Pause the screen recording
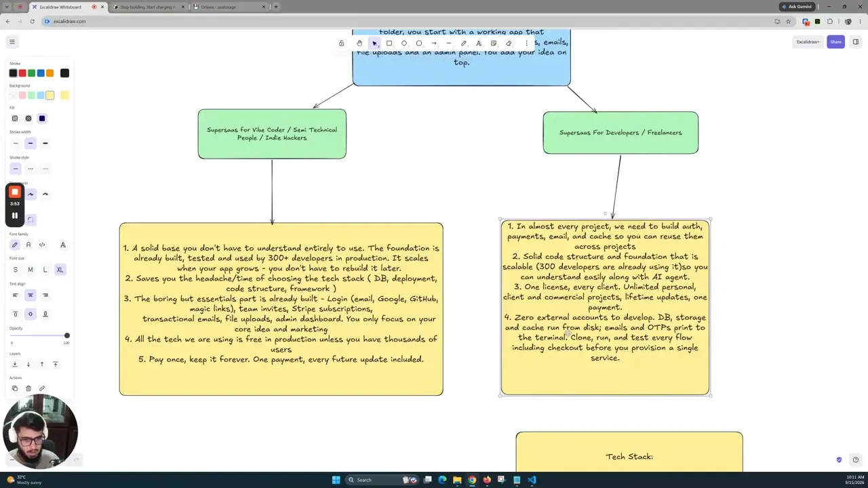868x488 pixels. [15, 216]
